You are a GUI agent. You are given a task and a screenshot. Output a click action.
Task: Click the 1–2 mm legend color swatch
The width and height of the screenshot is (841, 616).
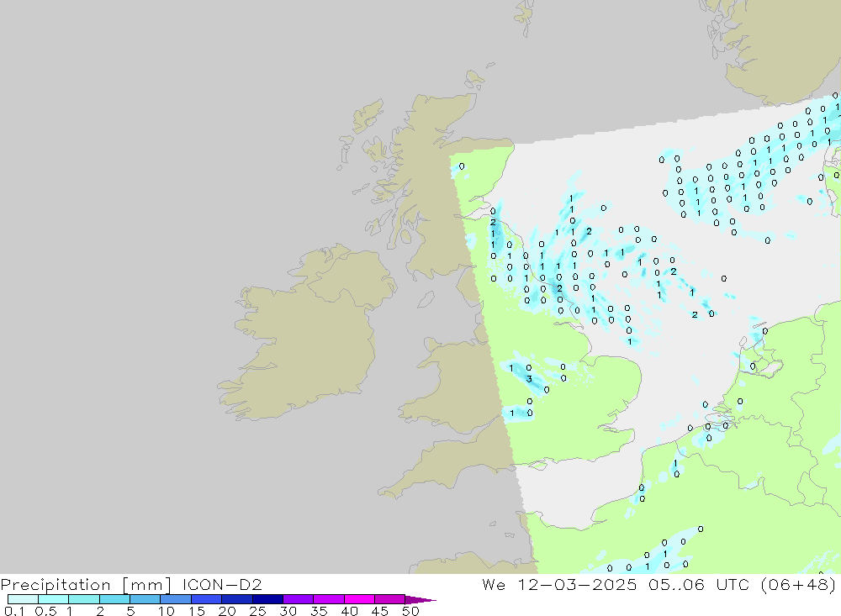point(84,599)
